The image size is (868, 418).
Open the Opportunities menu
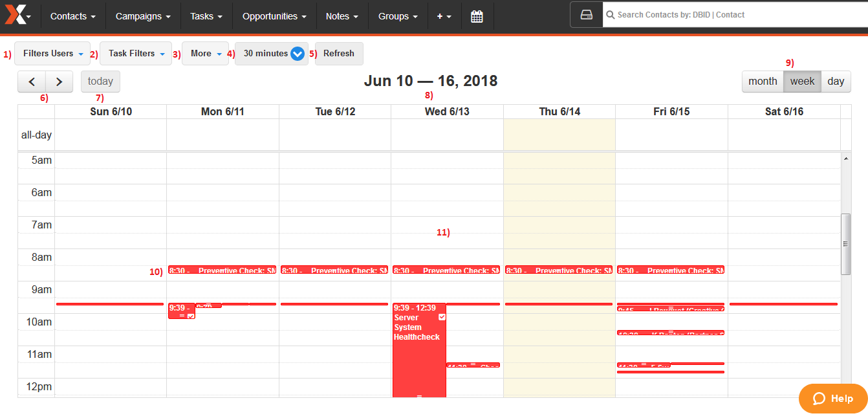pyautogui.click(x=274, y=16)
